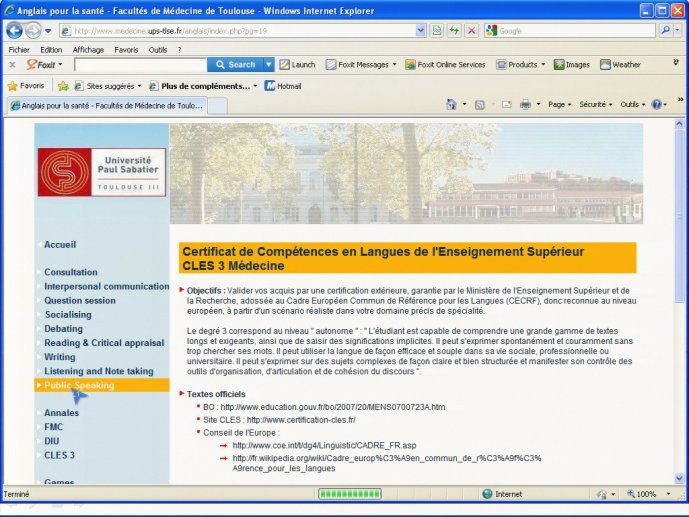
Task: Open the Debating sidebar link
Action: [63, 329]
